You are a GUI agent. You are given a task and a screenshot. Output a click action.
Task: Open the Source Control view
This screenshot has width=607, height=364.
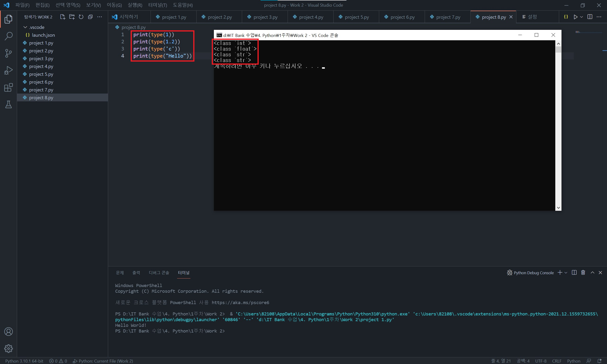8,53
